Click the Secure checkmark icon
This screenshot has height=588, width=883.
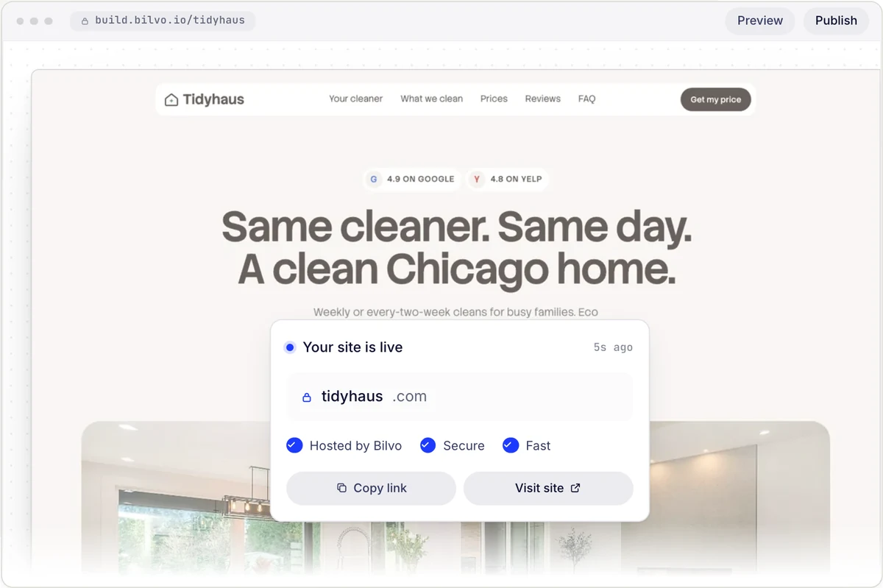(428, 445)
